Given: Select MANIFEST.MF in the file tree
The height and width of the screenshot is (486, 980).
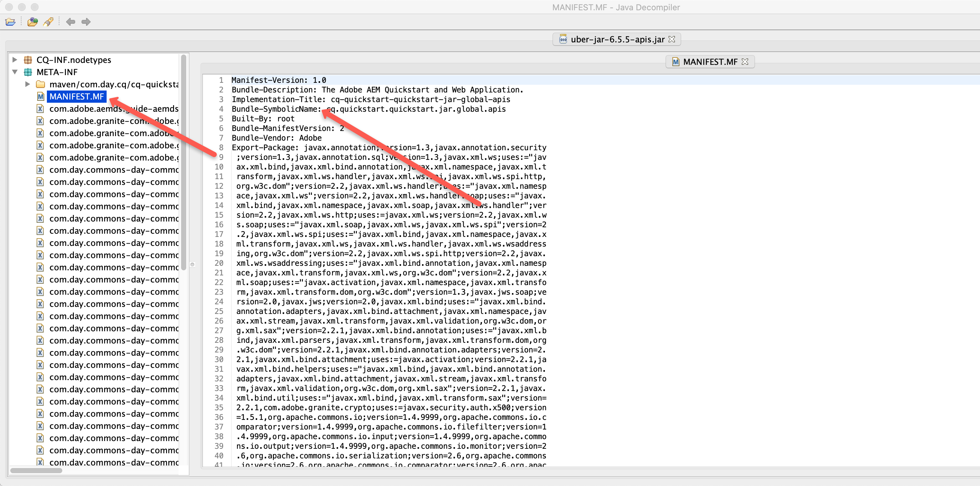Looking at the screenshot, I should click(76, 97).
